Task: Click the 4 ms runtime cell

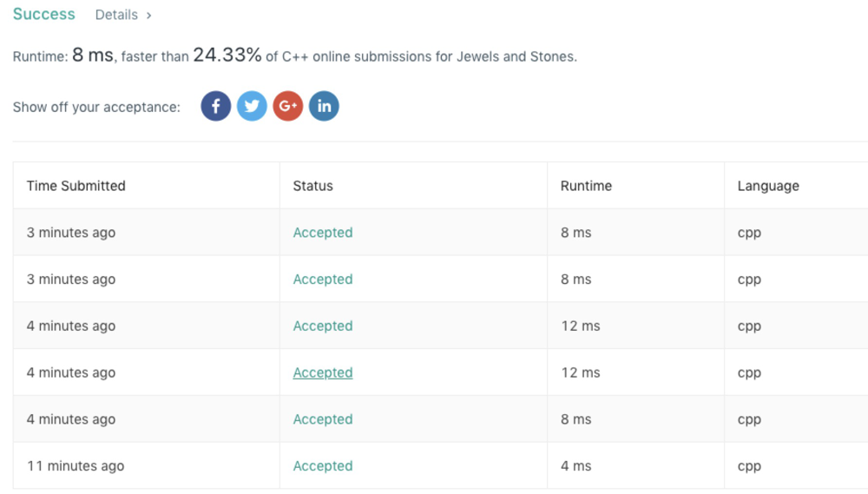Action: (x=575, y=466)
